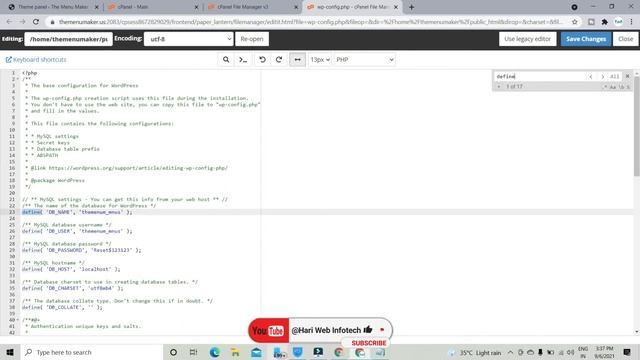This screenshot has width=640, height=360.
Task: Open the go-to-line command prompt icon
Action: [x=243, y=60]
